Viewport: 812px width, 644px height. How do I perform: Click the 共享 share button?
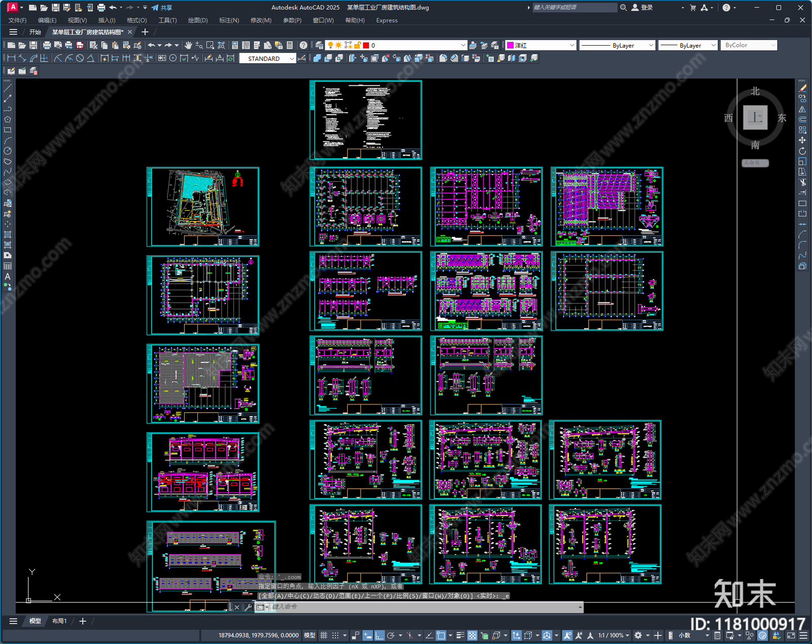click(x=162, y=8)
